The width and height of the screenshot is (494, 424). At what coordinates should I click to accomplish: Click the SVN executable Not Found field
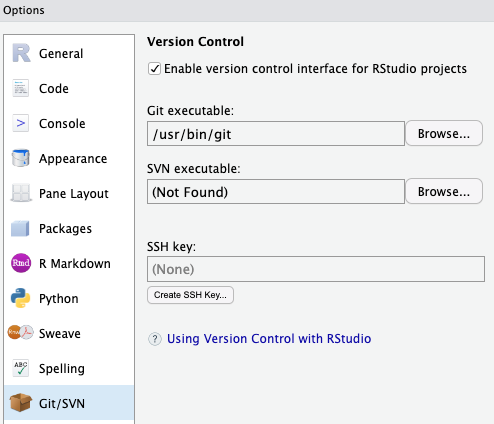point(276,192)
